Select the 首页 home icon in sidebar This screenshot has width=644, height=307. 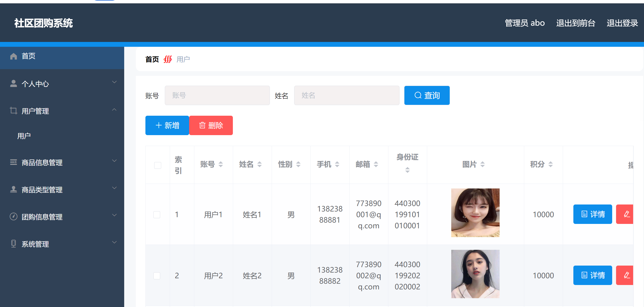(13, 56)
